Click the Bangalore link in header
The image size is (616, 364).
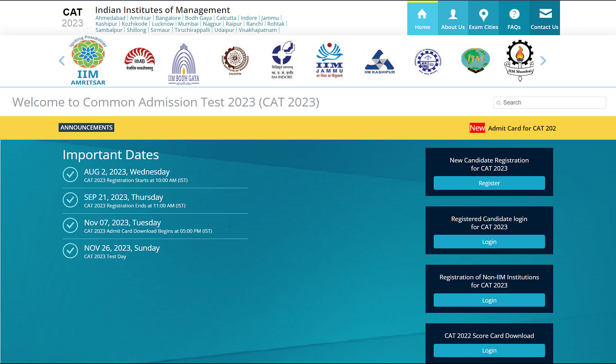pos(168,18)
